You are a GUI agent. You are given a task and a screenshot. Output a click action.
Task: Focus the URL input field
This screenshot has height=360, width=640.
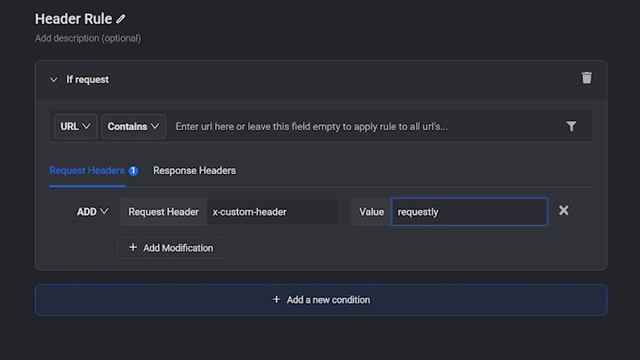coord(365,127)
